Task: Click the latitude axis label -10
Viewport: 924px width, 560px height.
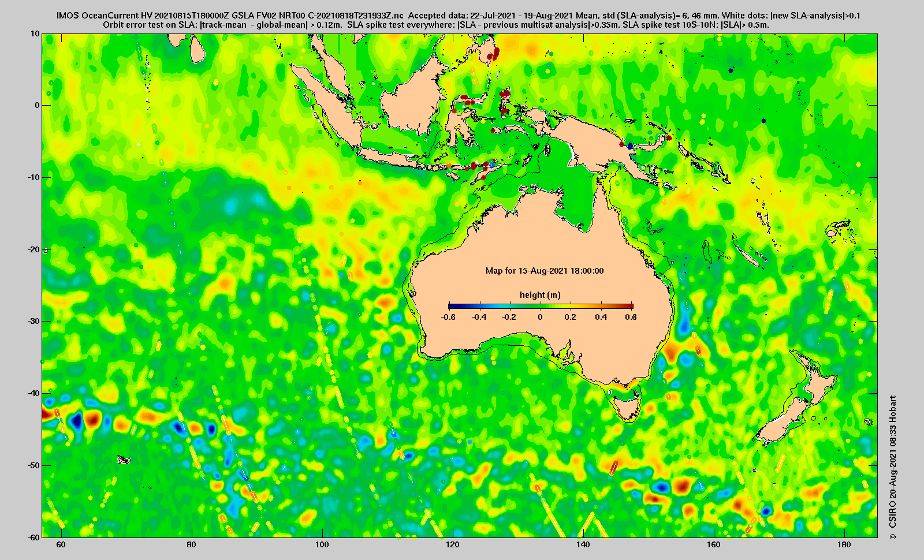Action: pyautogui.click(x=34, y=177)
